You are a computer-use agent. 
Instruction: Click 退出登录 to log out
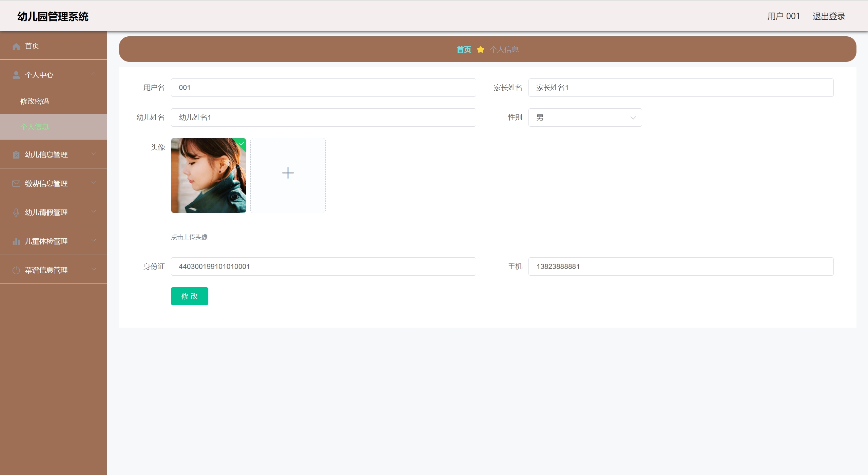(828, 16)
